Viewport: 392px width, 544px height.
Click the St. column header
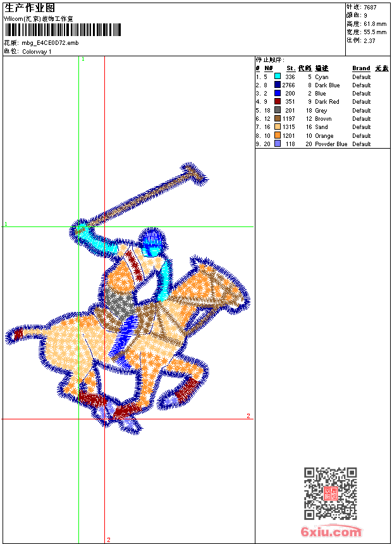pyautogui.click(x=290, y=68)
